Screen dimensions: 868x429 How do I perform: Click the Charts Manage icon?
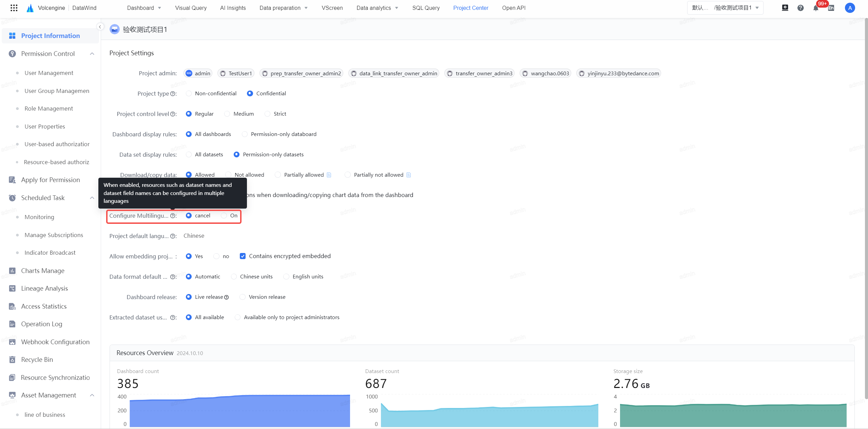tap(12, 271)
